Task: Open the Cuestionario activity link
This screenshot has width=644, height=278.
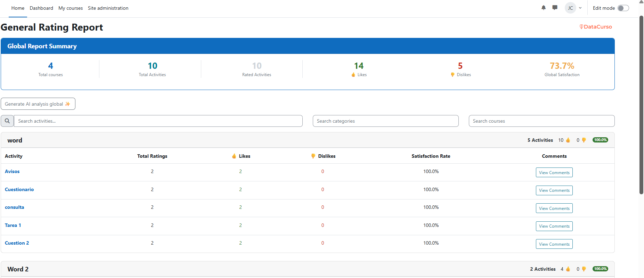Action: tap(19, 189)
